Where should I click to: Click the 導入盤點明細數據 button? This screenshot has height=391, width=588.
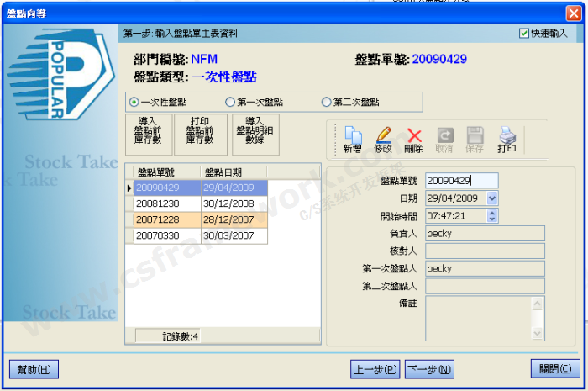255,135
